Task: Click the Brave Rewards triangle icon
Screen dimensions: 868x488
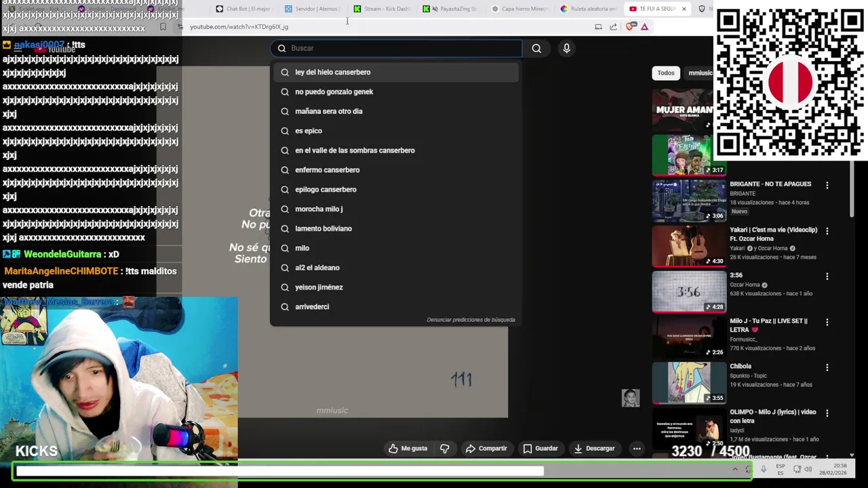Action: click(644, 27)
